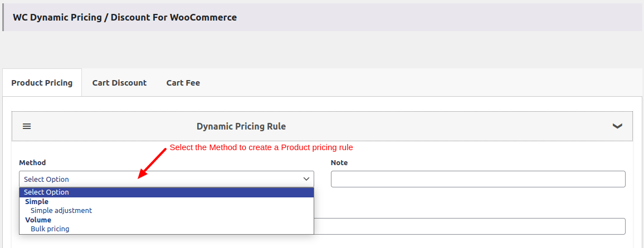Click the Note field label
The height and width of the screenshot is (248, 644).
tap(339, 163)
